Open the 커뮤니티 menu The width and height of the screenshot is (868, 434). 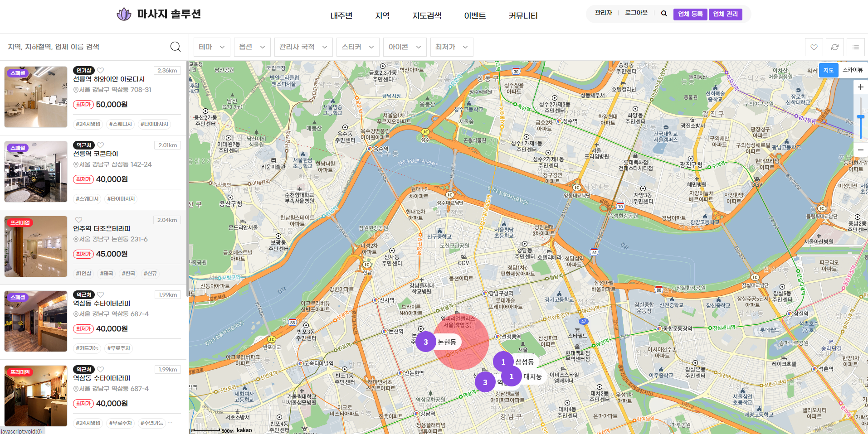523,16
